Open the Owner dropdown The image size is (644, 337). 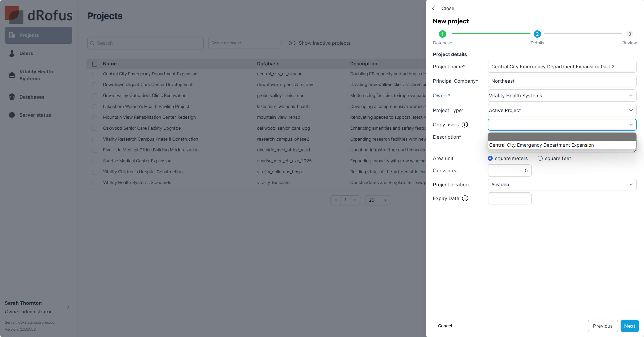point(562,96)
